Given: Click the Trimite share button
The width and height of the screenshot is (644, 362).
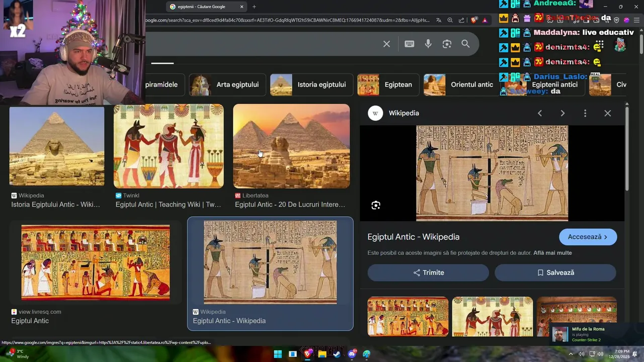Looking at the screenshot, I should coord(428,273).
